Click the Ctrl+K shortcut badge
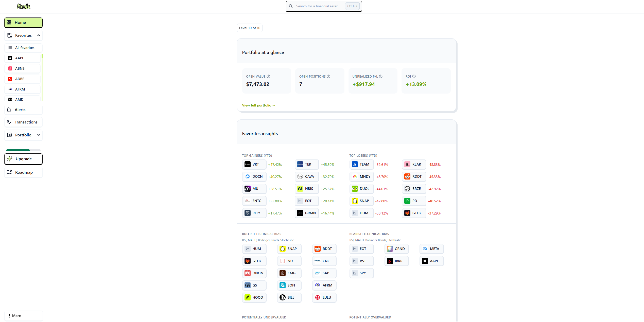The height and width of the screenshot is (322, 644). pos(352,6)
